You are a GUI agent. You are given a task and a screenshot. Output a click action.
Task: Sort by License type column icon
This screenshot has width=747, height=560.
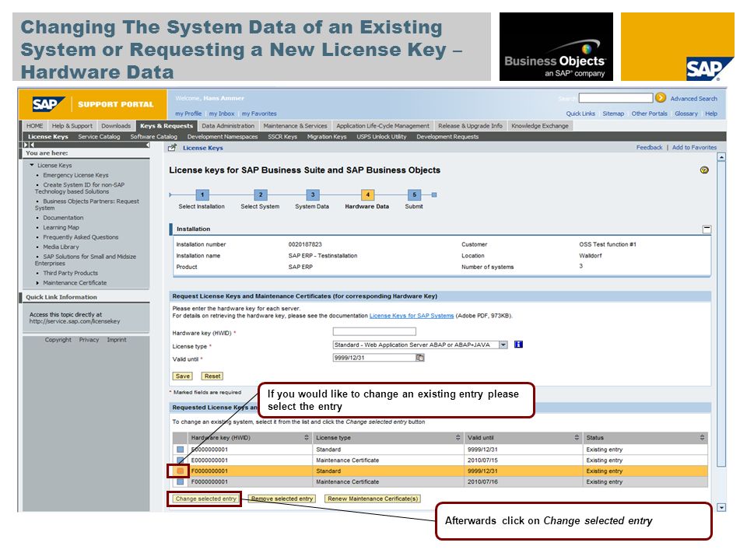458,437
